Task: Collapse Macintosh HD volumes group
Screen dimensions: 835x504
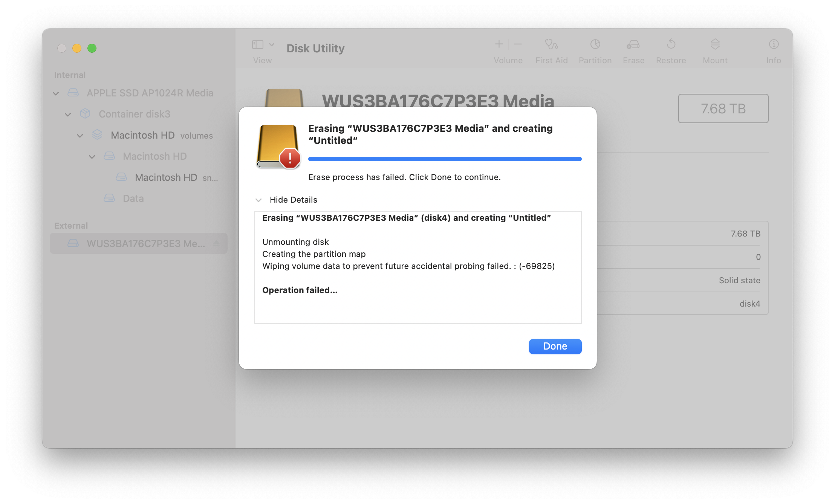Action: pyautogui.click(x=80, y=136)
